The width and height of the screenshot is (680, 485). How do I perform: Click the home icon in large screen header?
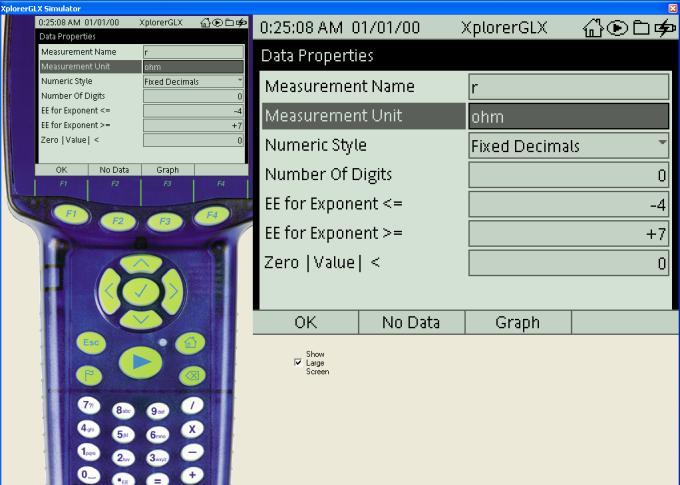coord(593,28)
